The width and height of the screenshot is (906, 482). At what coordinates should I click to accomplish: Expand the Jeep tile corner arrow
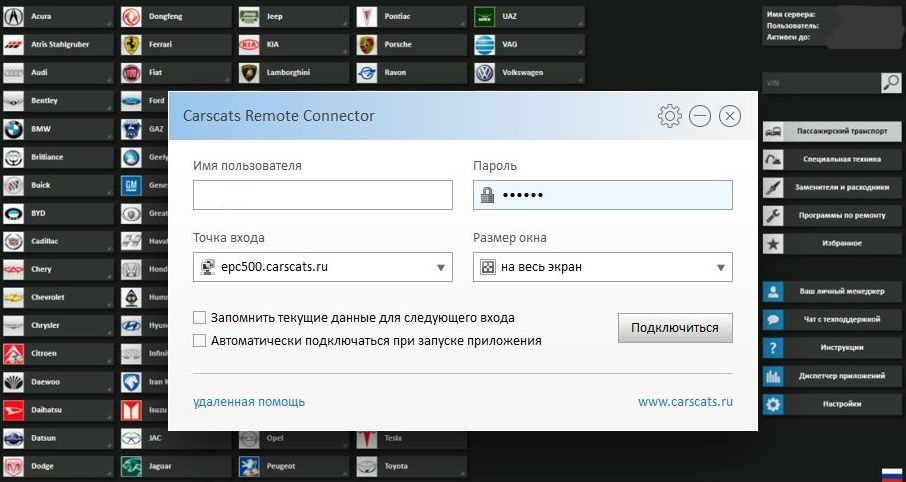click(x=345, y=24)
